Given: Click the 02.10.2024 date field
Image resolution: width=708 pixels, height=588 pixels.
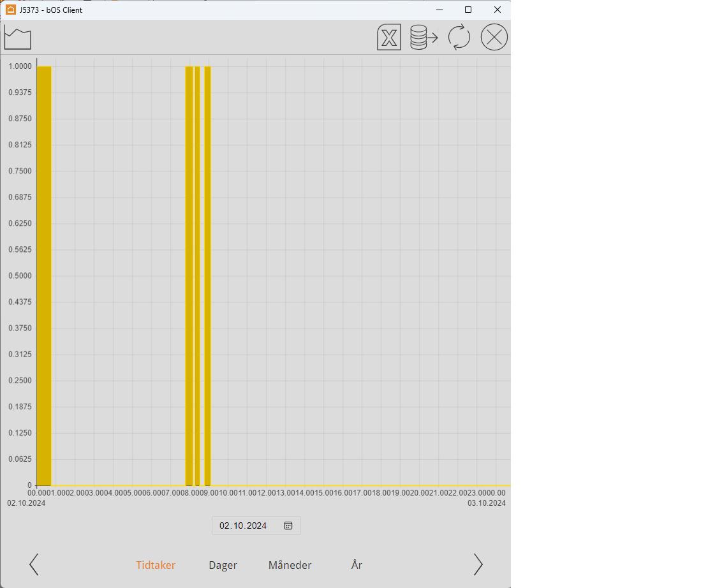Looking at the screenshot, I should point(243,526).
